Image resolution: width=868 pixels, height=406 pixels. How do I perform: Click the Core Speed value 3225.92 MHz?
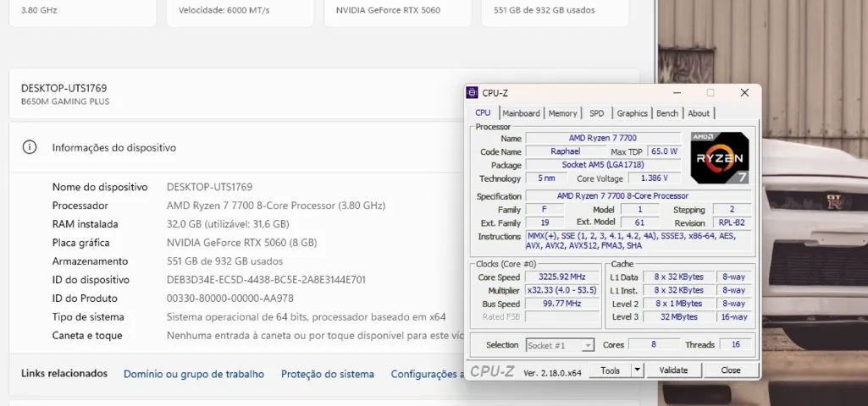click(562, 277)
